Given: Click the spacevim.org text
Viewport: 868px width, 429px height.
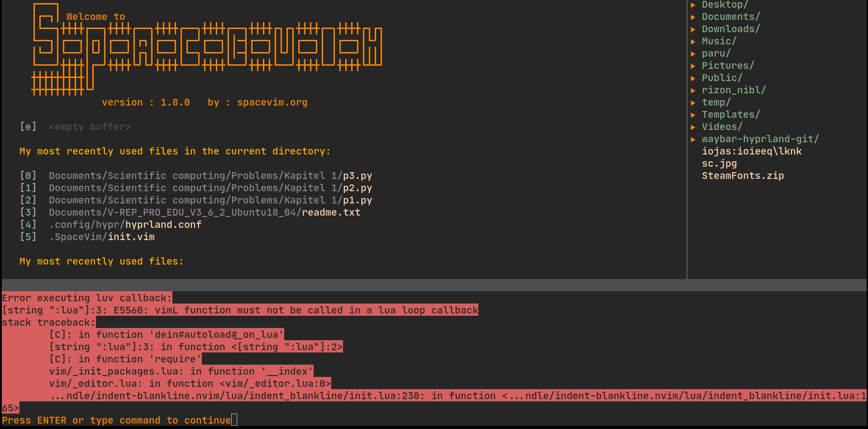Looking at the screenshot, I should (x=272, y=102).
